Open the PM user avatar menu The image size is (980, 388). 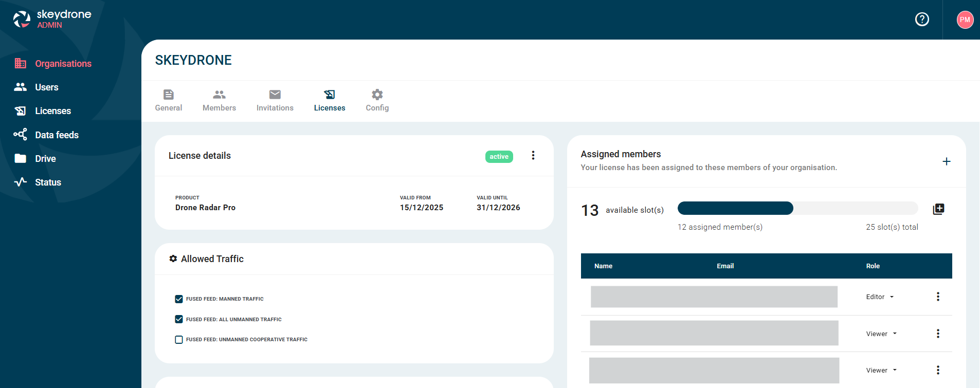coord(965,20)
